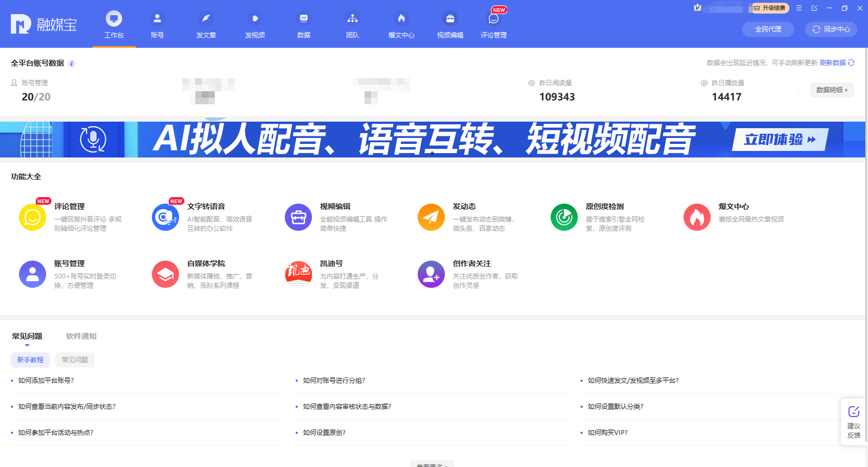Click the info icon beside 全平台账号数据

pos(72,64)
